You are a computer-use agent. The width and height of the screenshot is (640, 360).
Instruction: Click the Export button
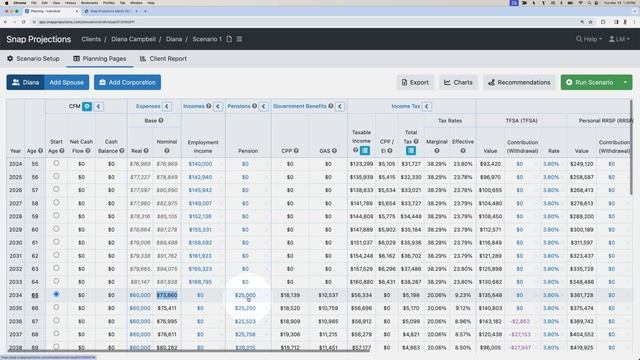tap(415, 82)
